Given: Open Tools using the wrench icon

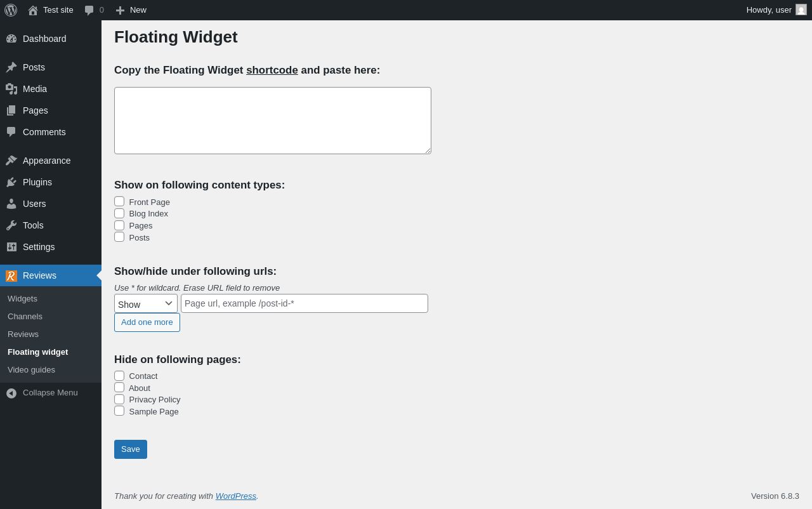Looking at the screenshot, I should 11,225.
